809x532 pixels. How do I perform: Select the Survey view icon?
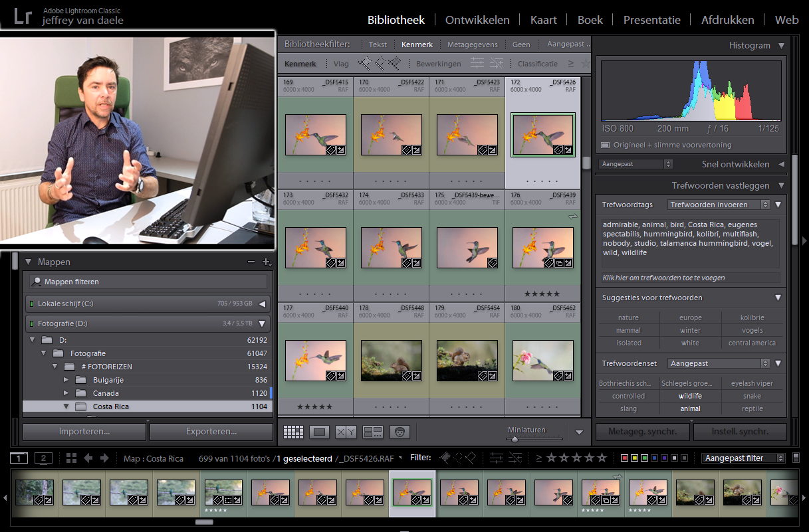[x=372, y=432]
